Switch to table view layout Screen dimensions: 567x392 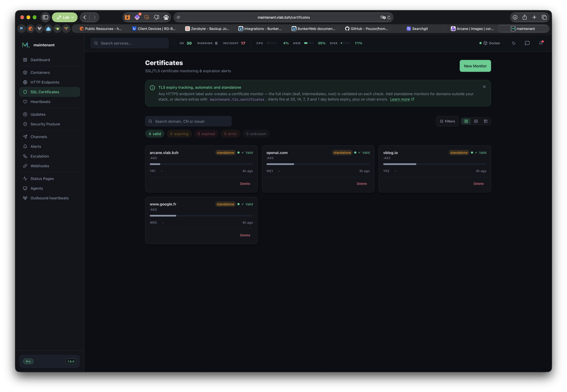pyautogui.click(x=485, y=121)
